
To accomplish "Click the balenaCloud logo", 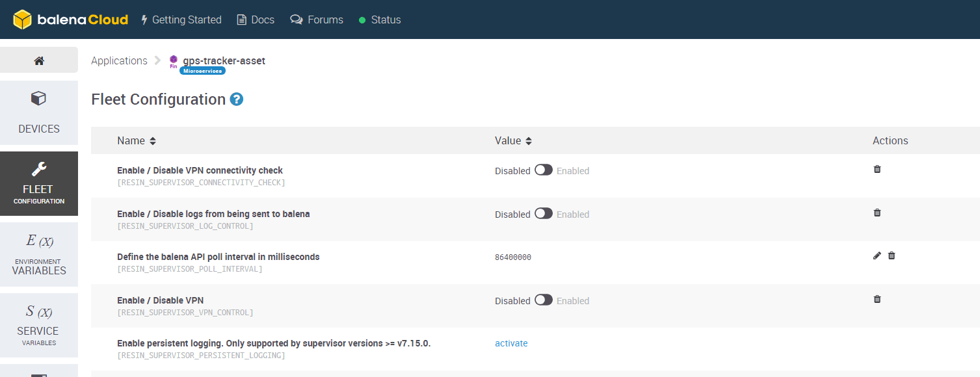I will tap(70, 19).
